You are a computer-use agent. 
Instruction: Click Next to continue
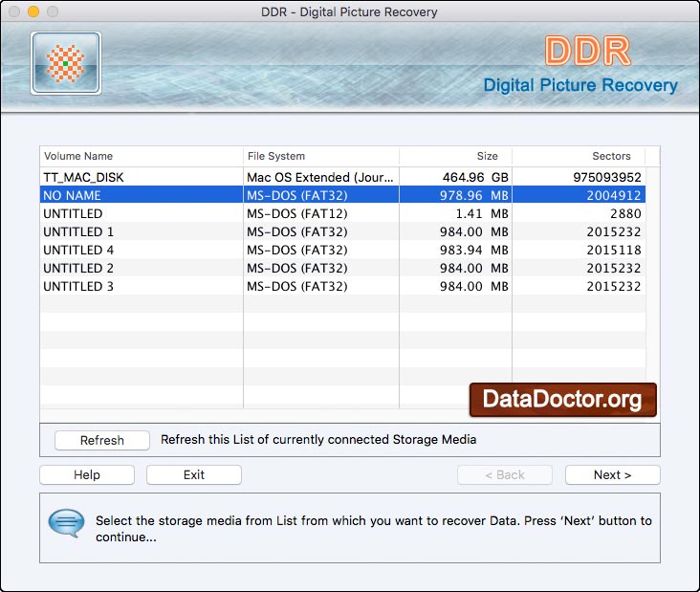click(x=612, y=474)
